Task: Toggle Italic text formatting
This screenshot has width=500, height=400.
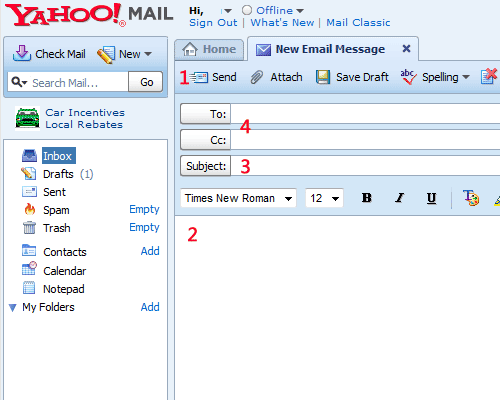Action: click(x=399, y=198)
